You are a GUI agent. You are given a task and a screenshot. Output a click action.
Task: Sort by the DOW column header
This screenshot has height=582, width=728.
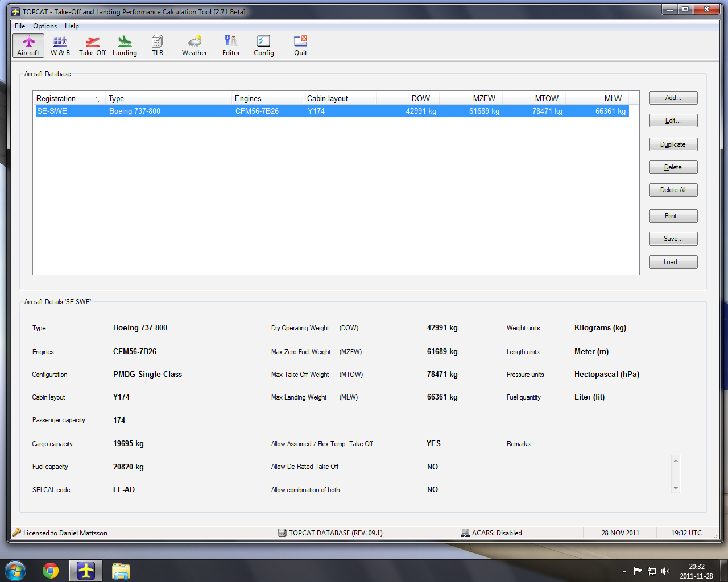[408, 98]
